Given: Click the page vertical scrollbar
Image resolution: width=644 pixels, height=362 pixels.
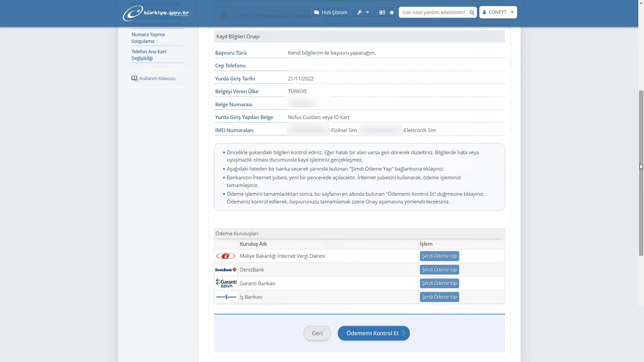Looking at the screenshot, I should [641, 173].
